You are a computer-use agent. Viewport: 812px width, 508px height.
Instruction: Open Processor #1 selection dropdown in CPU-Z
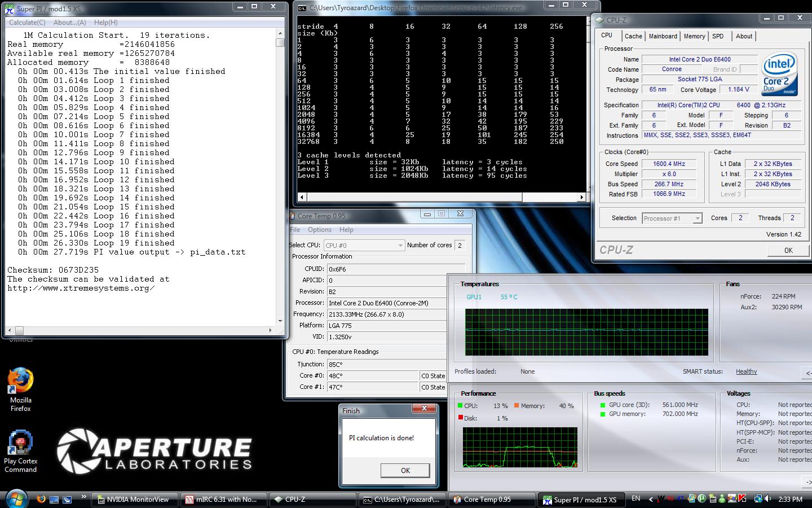tap(697, 218)
